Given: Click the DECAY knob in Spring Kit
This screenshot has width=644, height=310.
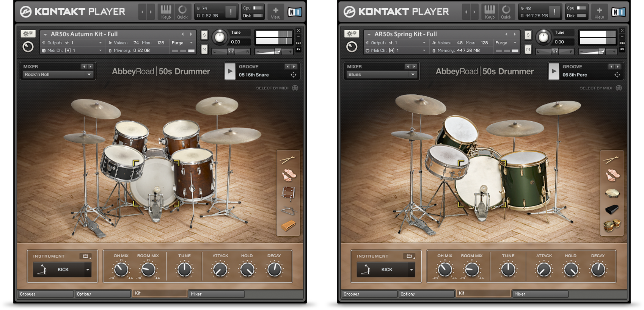Looking at the screenshot, I should click(x=598, y=269).
